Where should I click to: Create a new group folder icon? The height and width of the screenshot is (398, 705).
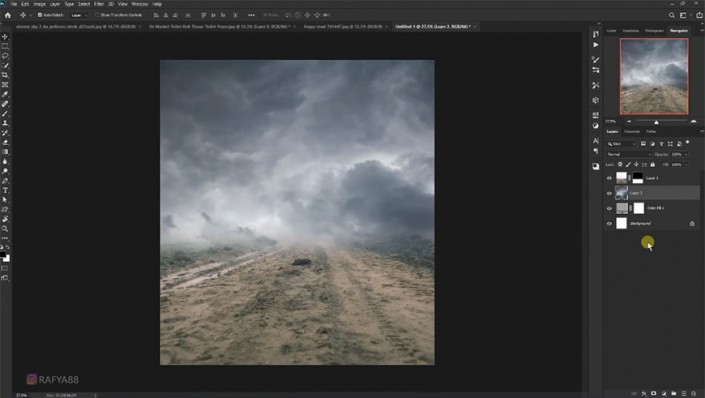pyautogui.click(x=674, y=394)
